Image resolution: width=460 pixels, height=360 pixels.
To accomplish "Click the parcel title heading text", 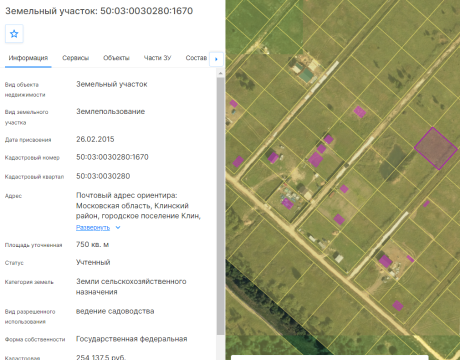I will [x=99, y=11].
